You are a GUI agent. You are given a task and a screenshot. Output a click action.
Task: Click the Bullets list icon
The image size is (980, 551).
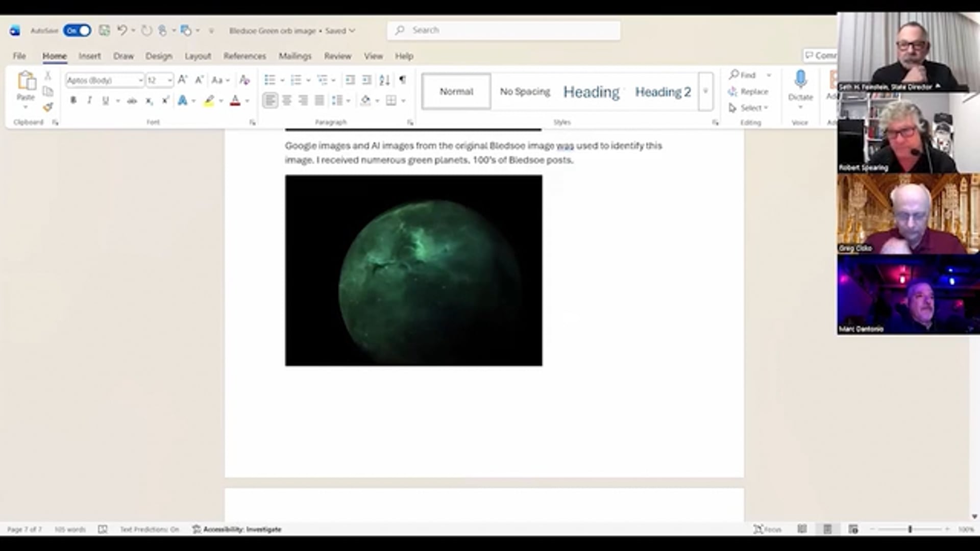[269, 80]
